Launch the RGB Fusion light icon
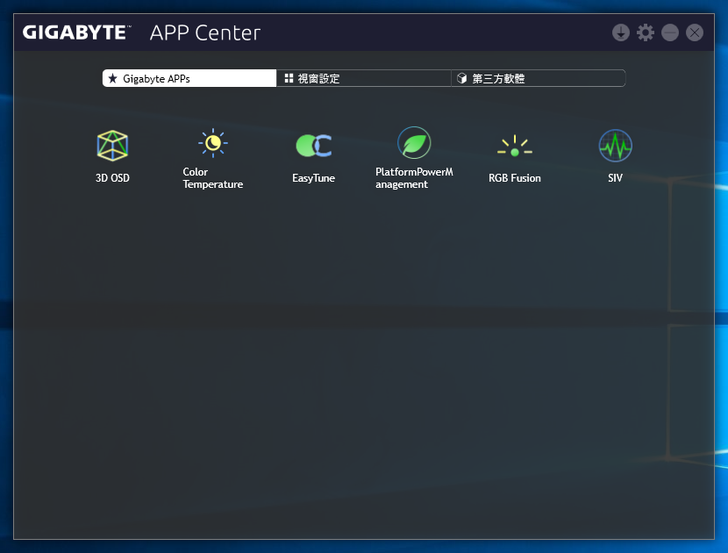The height and width of the screenshot is (553, 728). click(x=514, y=146)
